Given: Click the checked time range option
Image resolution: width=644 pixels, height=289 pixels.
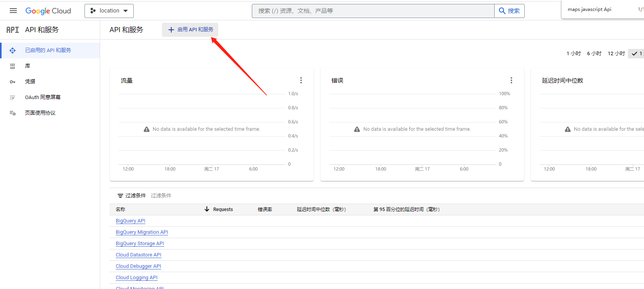Looking at the screenshot, I should coord(637,54).
